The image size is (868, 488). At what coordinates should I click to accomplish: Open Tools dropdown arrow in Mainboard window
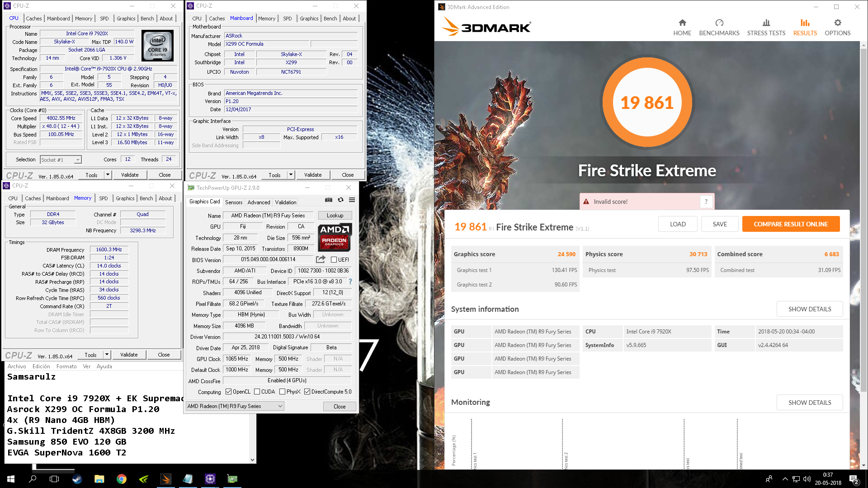[291, 175]
